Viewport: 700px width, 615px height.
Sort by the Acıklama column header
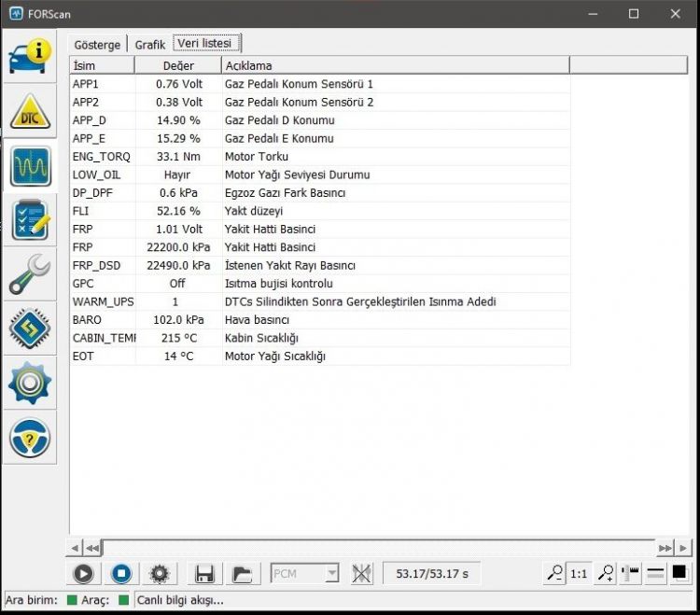[x=396, y=65]
